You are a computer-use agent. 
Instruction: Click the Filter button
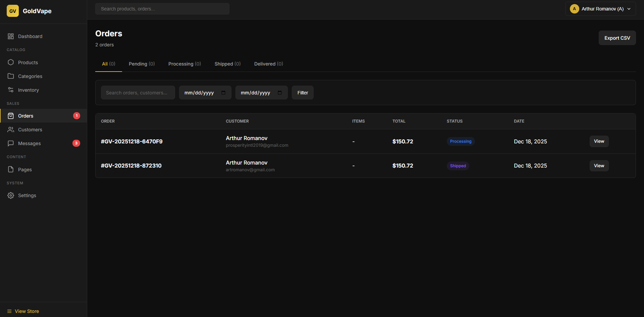coord(302,93)
